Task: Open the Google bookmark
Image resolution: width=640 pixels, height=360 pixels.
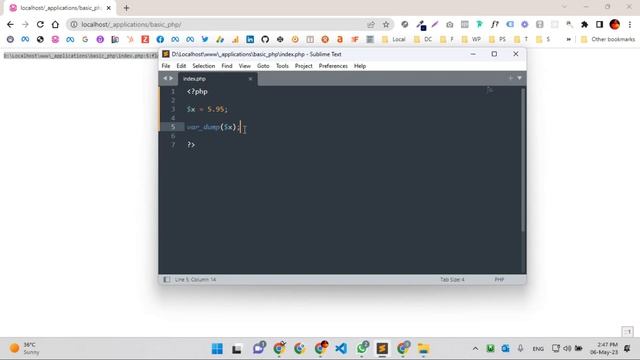Action: pos(85,39)
